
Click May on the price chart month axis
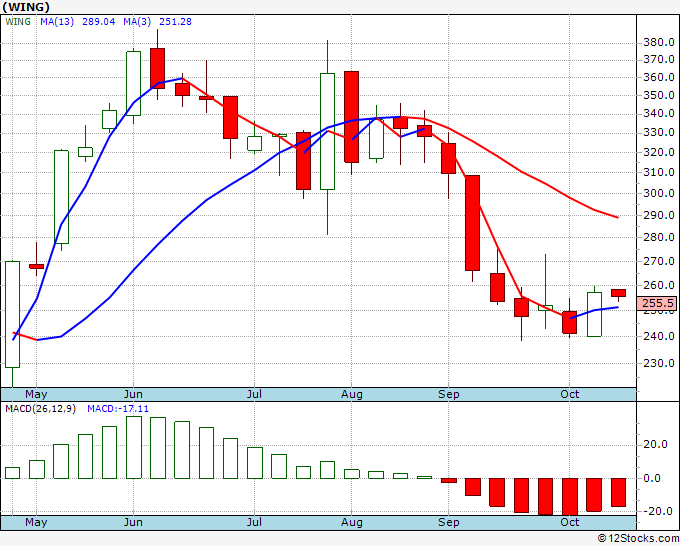(x=36, y=394)
